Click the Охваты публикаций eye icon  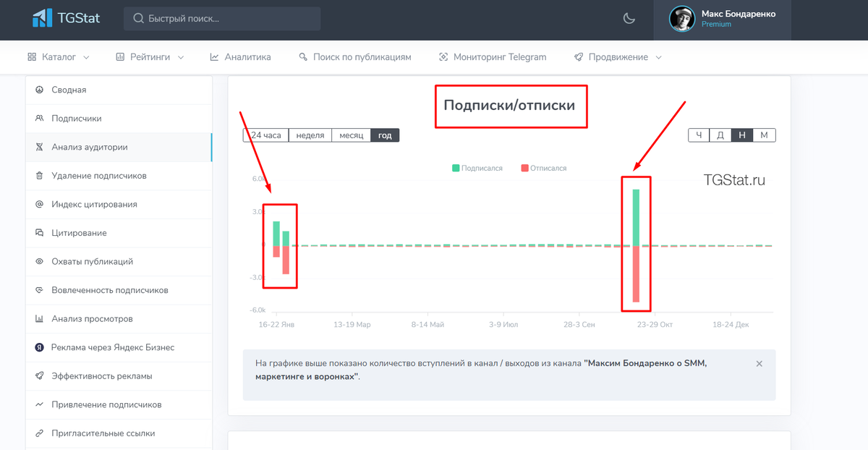pyautogui.click(x=39, y=262)
